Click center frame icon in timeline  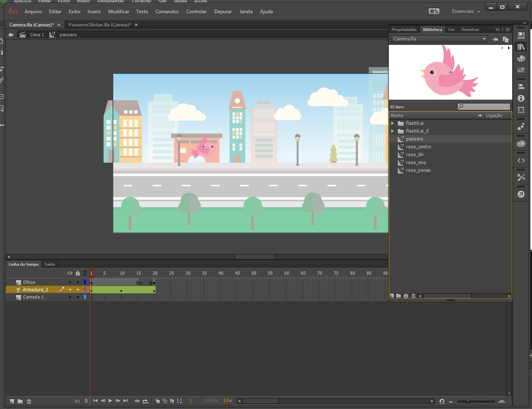point(137,401)
